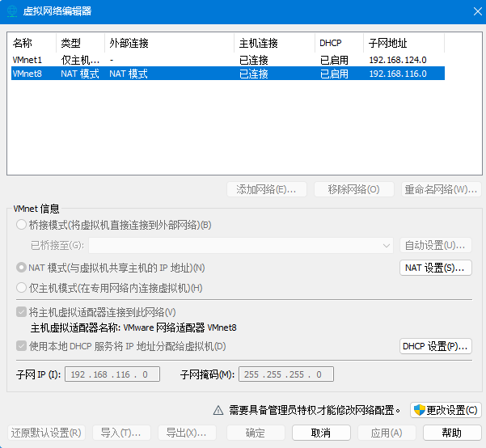Screen dimensions: 486x448
Task: Click the 类型 column header
Action: coord(81,43)
